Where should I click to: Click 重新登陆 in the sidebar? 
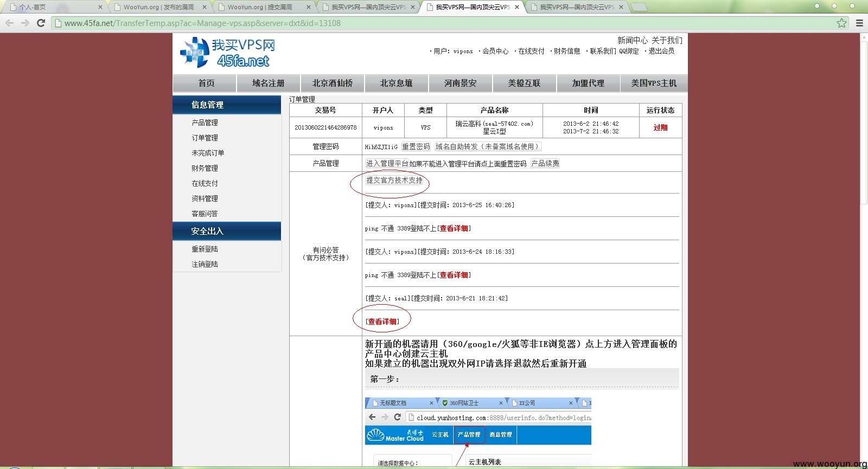coord(205,249)
